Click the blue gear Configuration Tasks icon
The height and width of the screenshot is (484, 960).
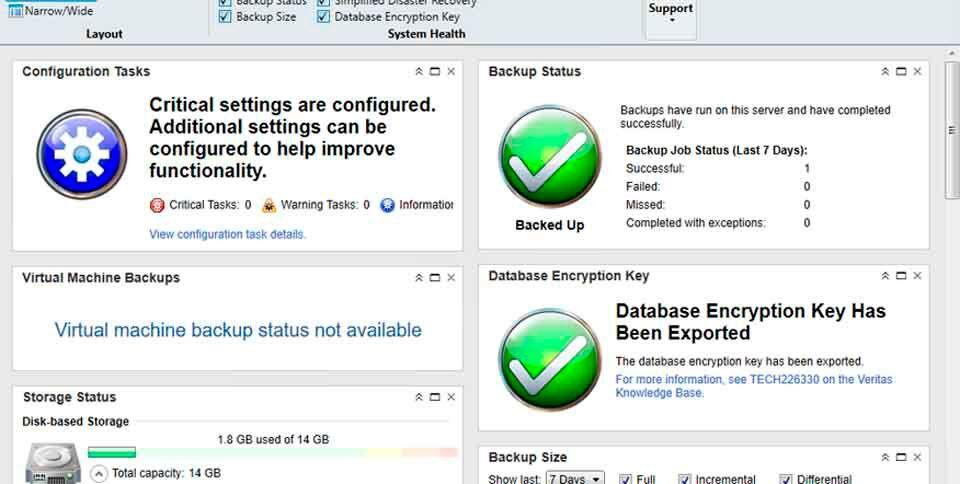[82, 154]
